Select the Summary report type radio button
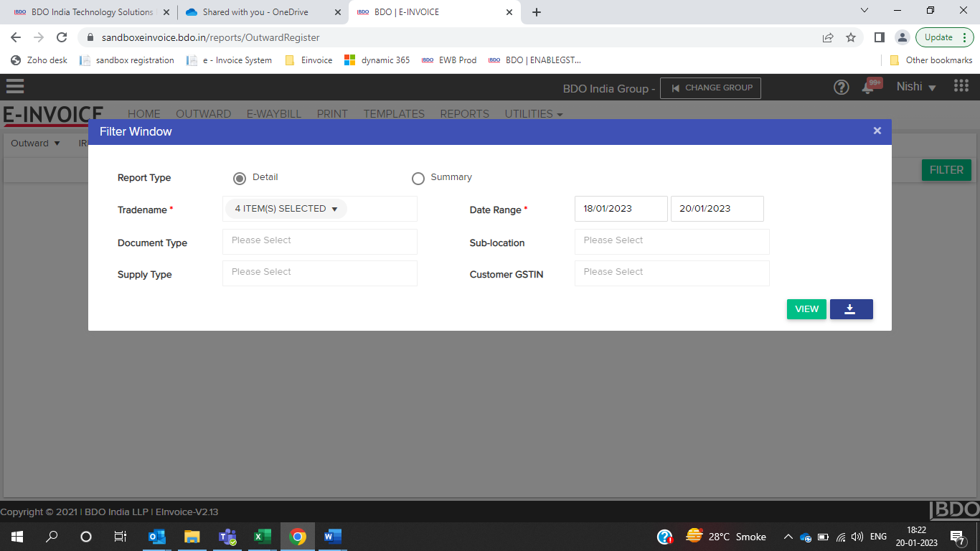Viewport: 980px width, 551px height. 418,178
